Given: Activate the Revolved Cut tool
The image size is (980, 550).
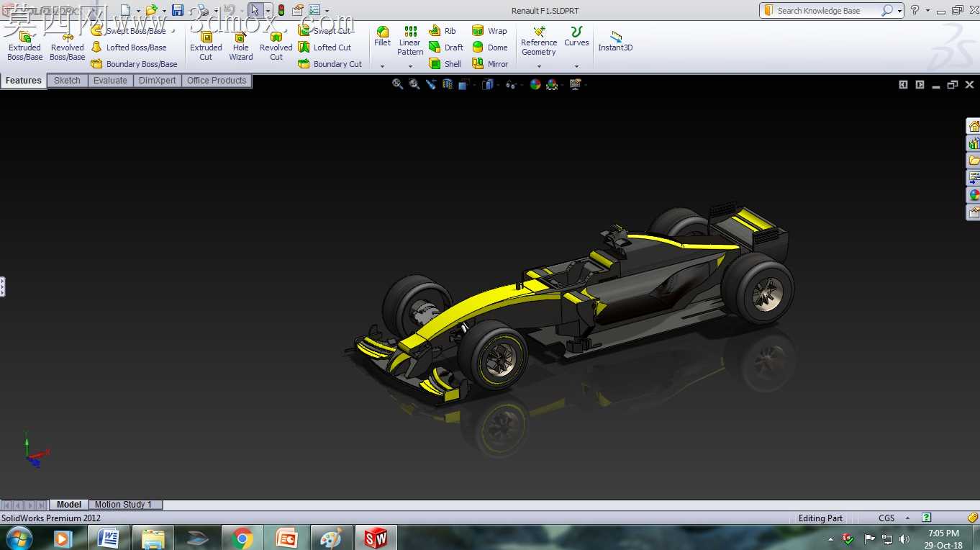Looking at the screenshot, I should point(276,45).
